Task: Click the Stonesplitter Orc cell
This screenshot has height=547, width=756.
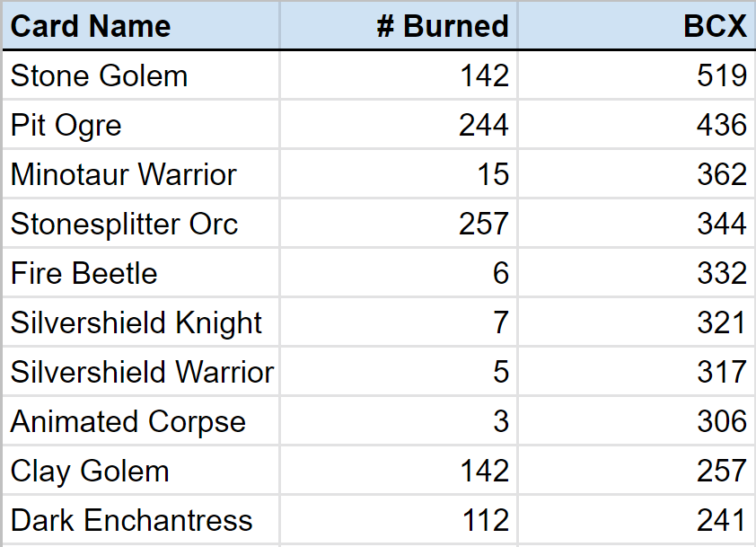Action: [124, 224]
